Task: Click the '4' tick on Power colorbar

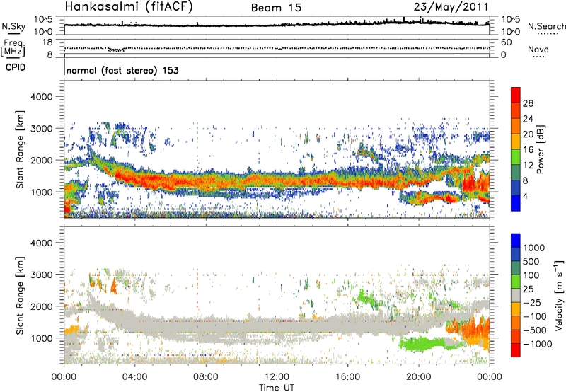Action: (526, 196)
